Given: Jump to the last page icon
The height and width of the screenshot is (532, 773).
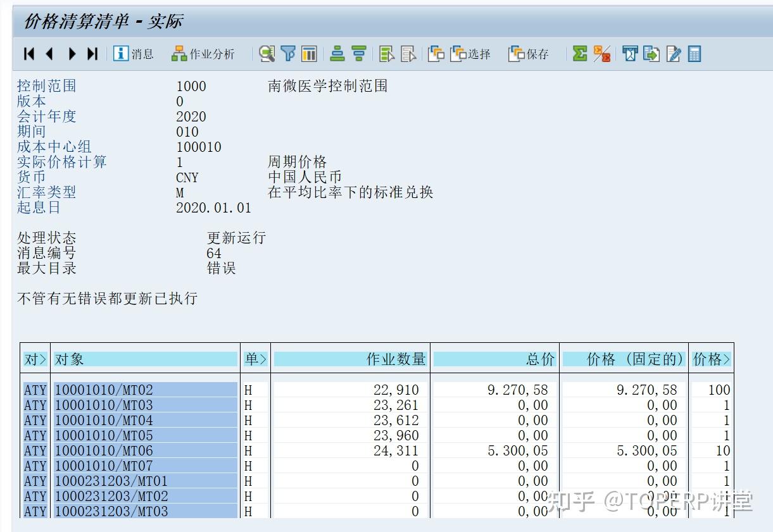Looking at the screenshot, I should [92, 54].
